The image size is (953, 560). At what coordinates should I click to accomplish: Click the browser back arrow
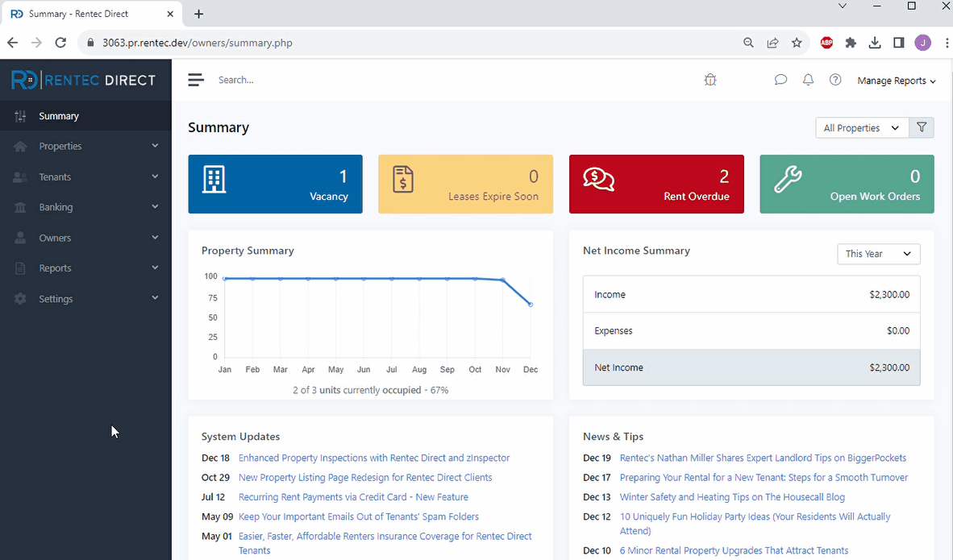[x=12, y=43]
